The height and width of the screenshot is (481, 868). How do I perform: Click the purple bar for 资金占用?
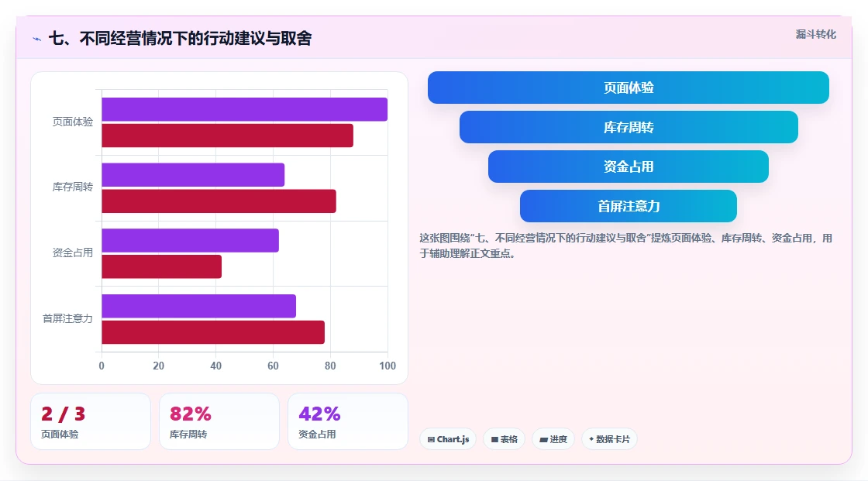point(191,240)
